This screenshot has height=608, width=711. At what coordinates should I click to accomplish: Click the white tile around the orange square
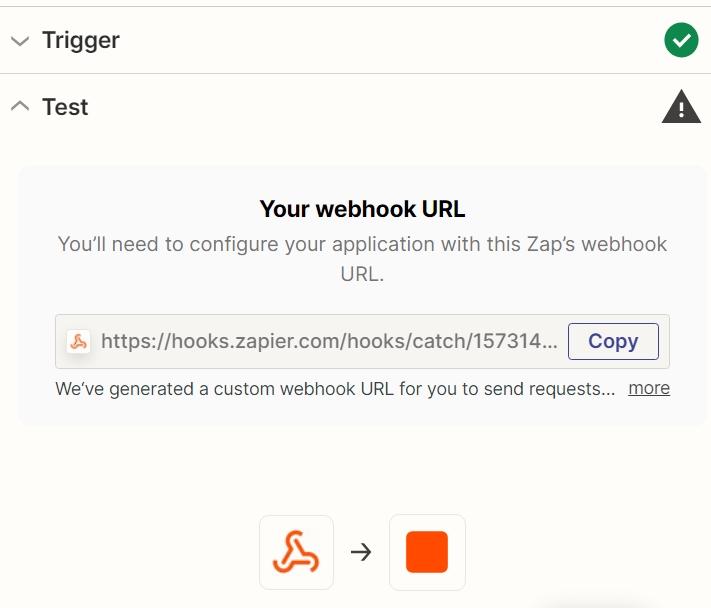point(427,552)
